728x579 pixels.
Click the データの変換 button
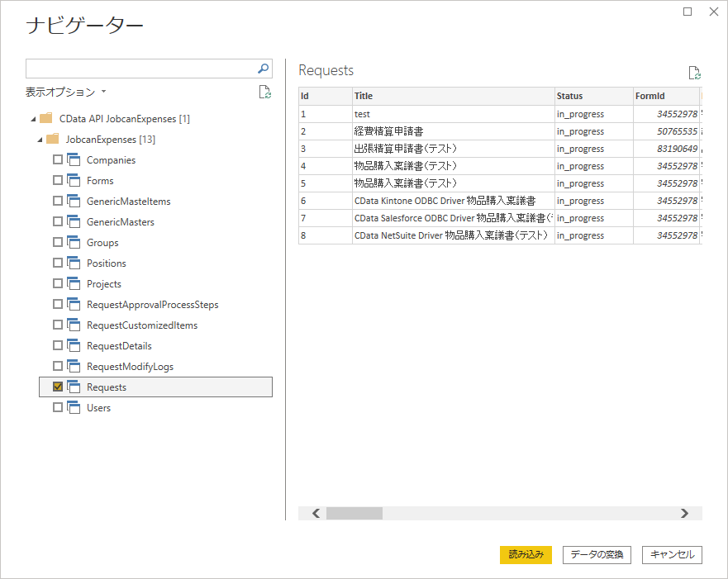pyautogui.click(x=597, y=554)
